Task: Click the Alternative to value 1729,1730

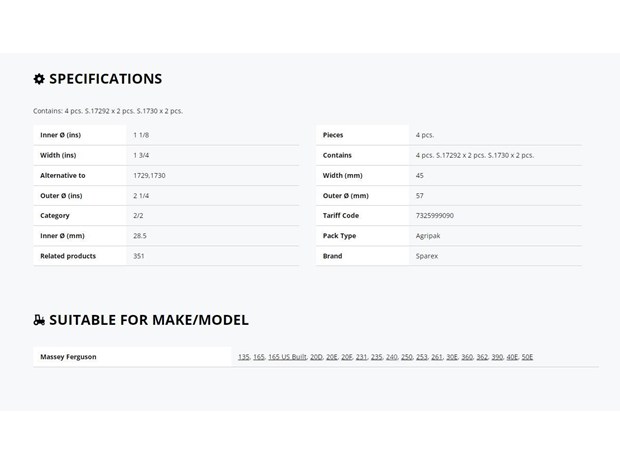Action: tap(149, 176)
